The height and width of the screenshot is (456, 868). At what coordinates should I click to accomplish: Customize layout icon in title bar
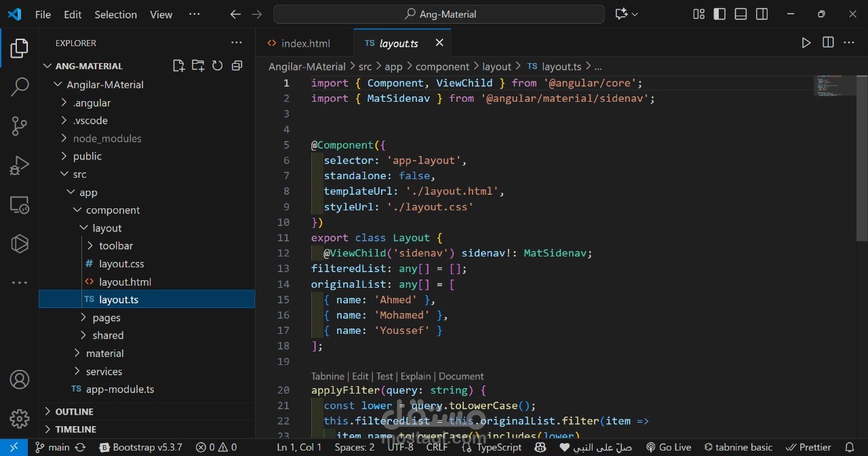(698, 14)
